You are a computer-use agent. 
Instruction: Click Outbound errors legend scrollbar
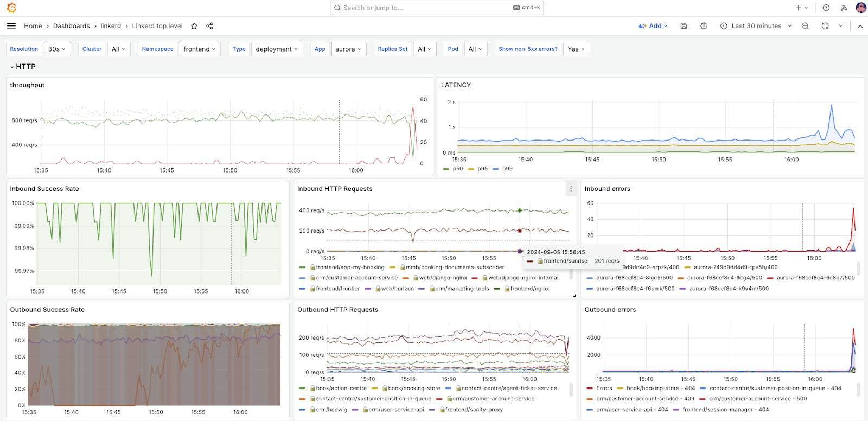(x=858, y=390)
